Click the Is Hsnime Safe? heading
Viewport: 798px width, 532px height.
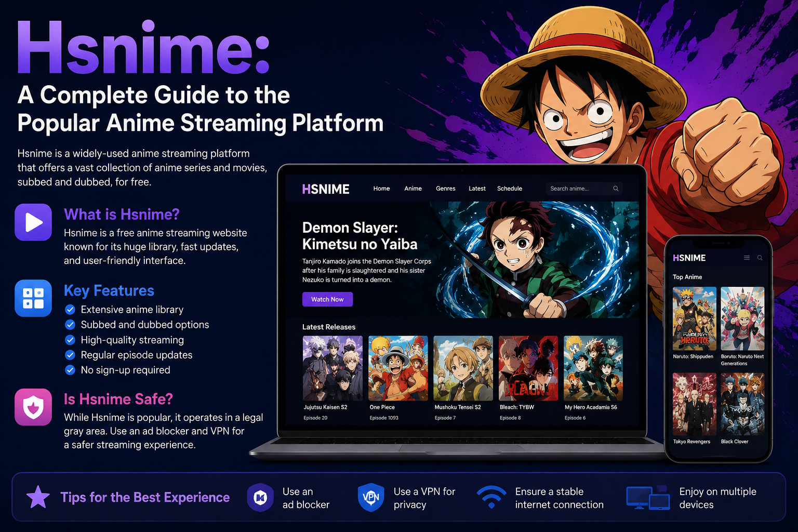pos(118,399)
